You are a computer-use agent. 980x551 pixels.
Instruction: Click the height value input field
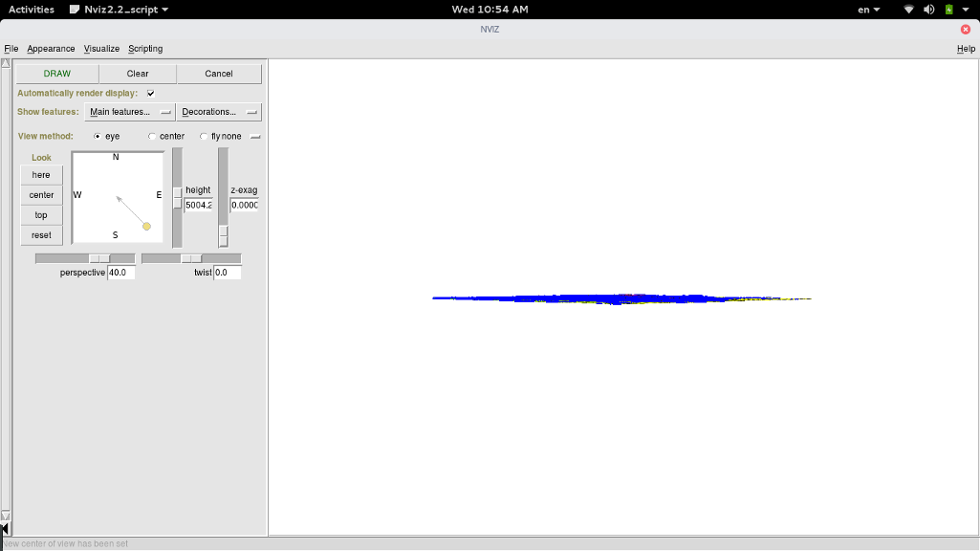199,206
